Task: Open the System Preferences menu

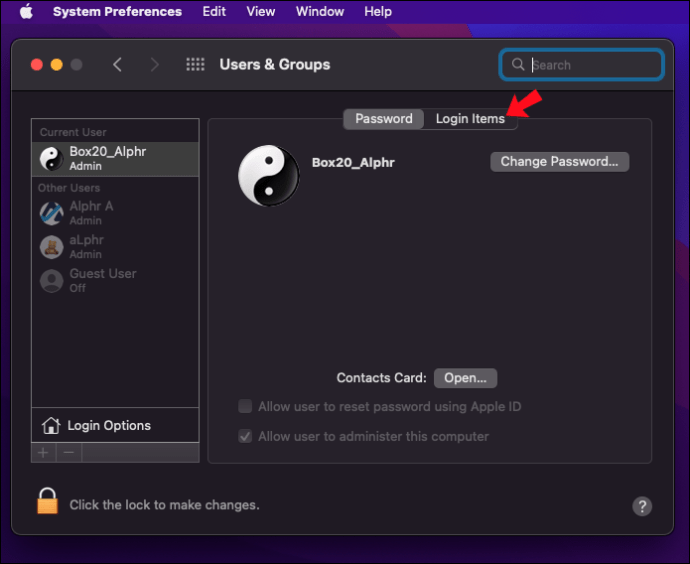Action: 117,11
